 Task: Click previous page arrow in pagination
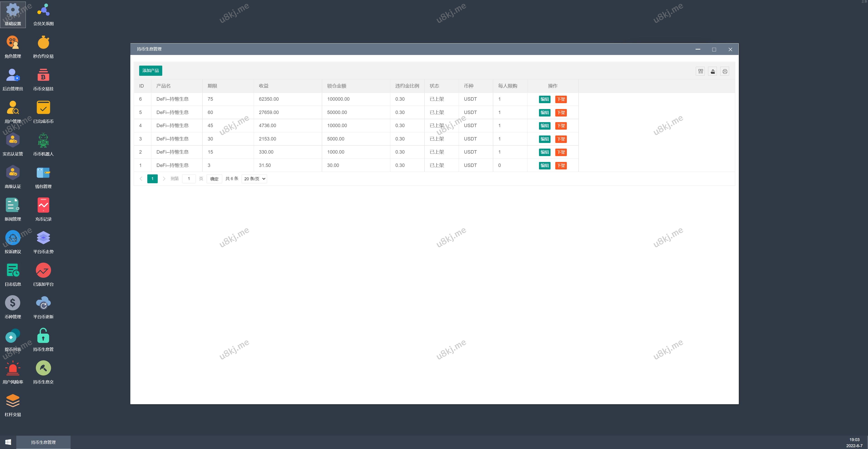(141, 179)
